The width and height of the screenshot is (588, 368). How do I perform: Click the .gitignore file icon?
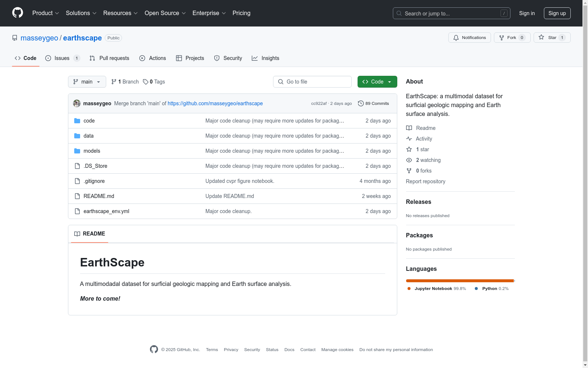click(x=77, y=181)
